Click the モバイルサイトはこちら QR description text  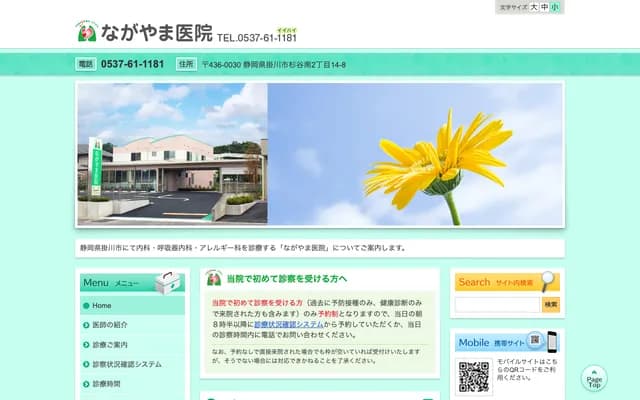click(527, 370)
